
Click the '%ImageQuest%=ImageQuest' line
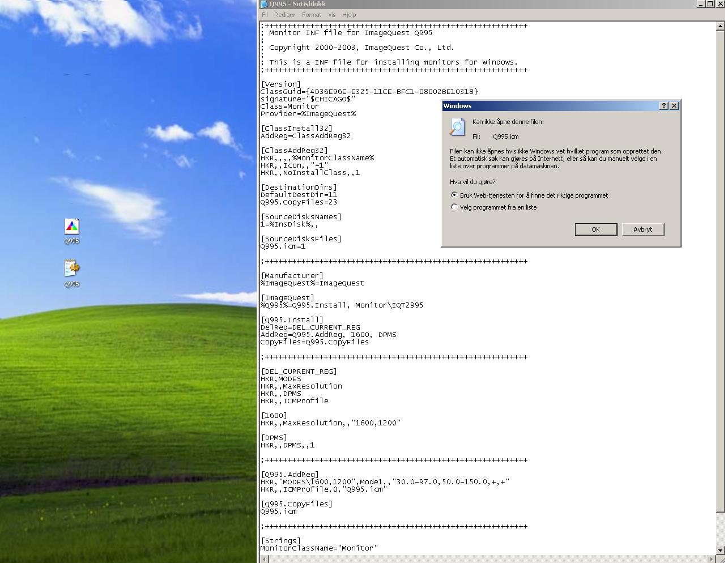coord(312,283)
